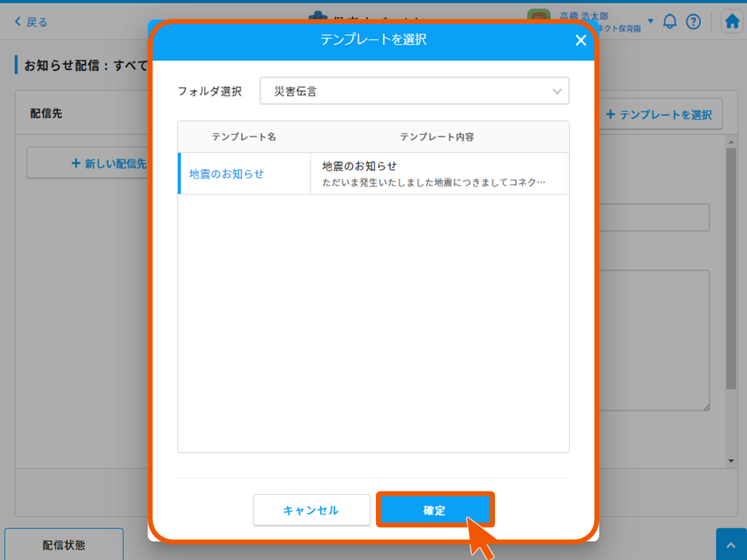Close the template selection dialog

[x=580, y=41]
